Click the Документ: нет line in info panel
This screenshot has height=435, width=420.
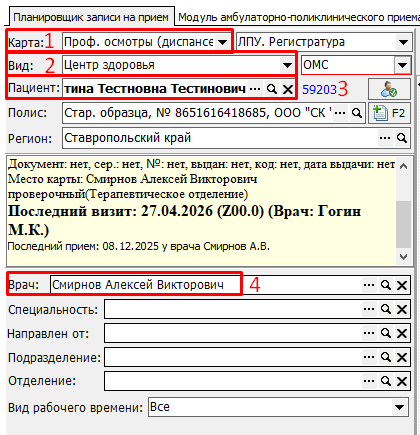pyautogui.click(x=201, y=164)
